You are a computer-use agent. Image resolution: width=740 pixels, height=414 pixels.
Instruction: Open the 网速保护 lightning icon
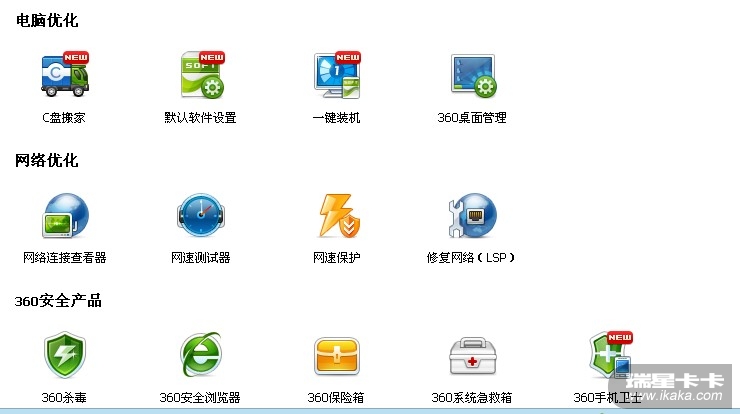click(x=338, y=215)
